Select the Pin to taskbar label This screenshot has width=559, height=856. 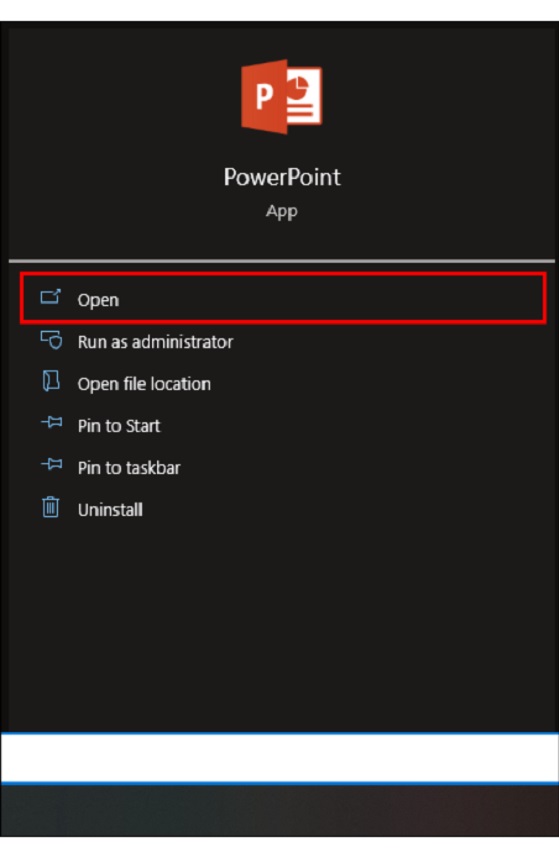pos(129,468)
